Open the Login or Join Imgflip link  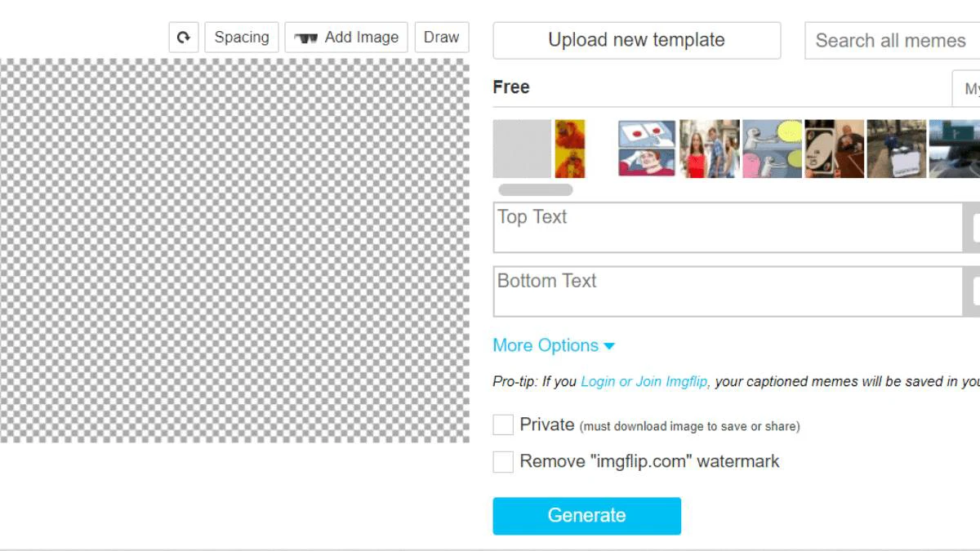(644, 381)
